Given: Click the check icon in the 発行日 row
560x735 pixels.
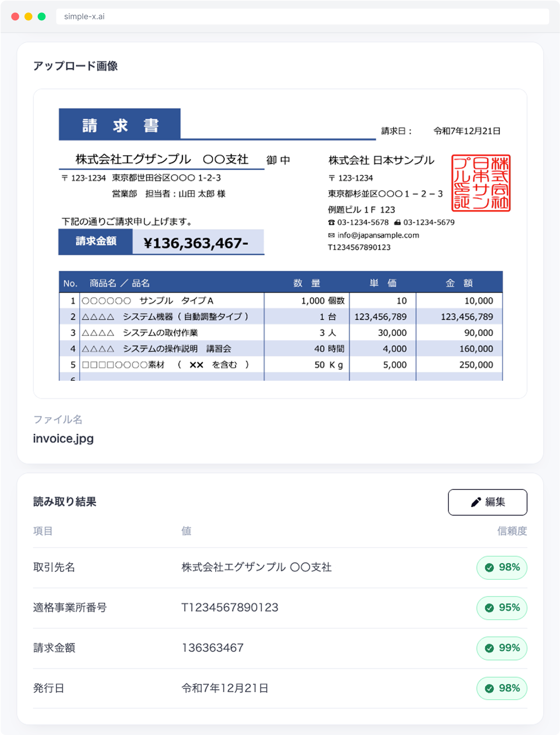Looking at the screenshot, I should pos(489,688).
